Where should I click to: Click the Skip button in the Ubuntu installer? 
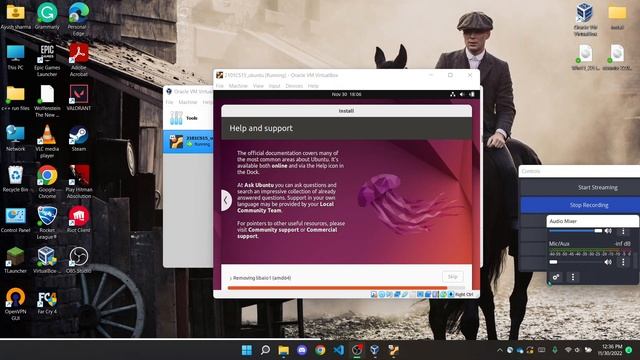(x=453, y=277)
